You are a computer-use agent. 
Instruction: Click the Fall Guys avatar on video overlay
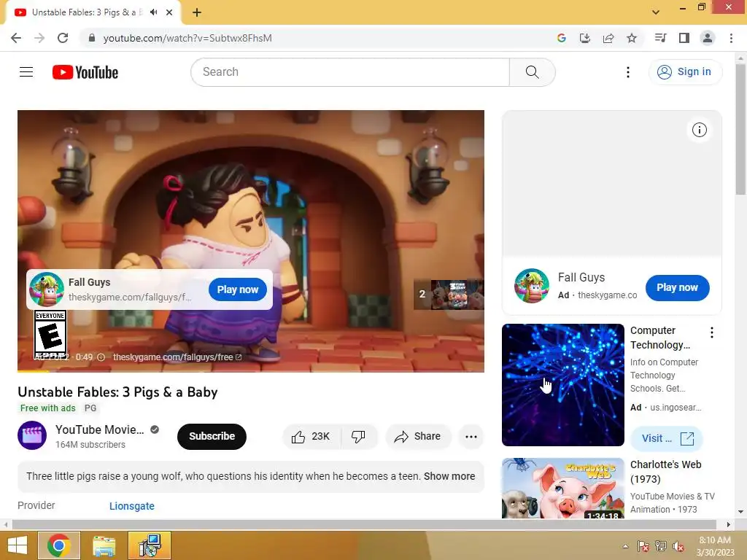pos(46,289)
